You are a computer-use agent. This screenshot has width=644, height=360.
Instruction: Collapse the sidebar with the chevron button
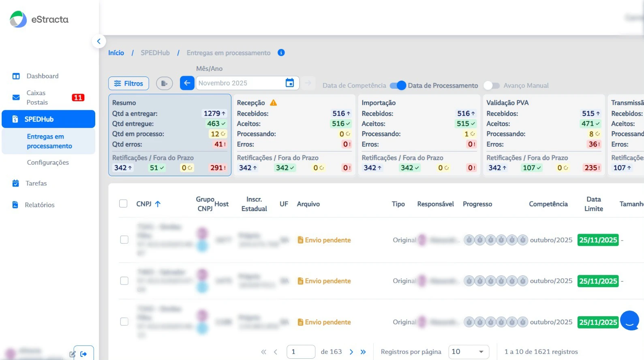click(x=98, y=41)
